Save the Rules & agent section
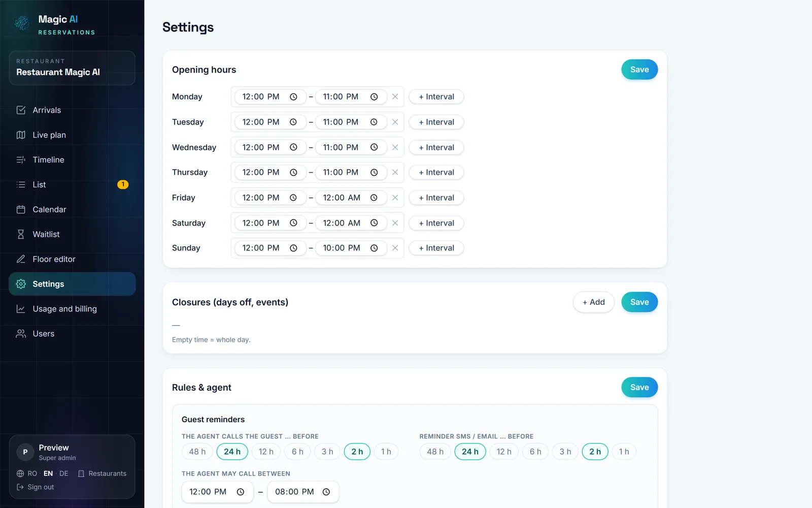This screenshot has width=812, height=508. [639, 387]
